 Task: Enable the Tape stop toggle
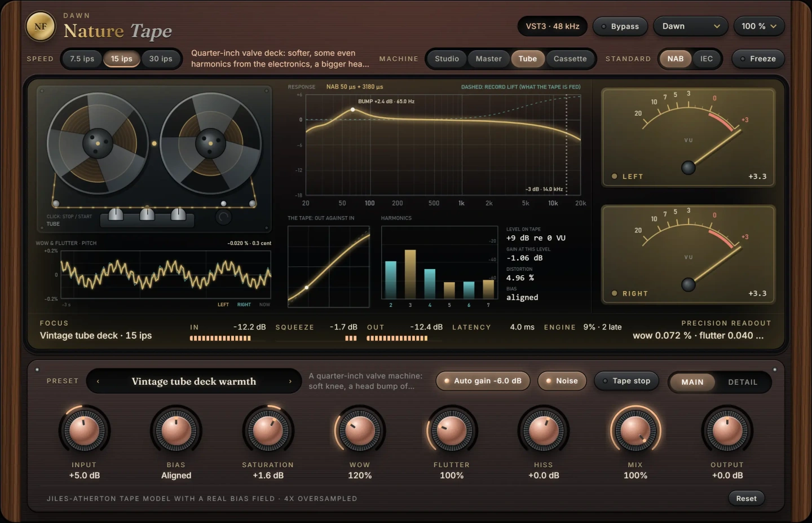pos(626,381)
